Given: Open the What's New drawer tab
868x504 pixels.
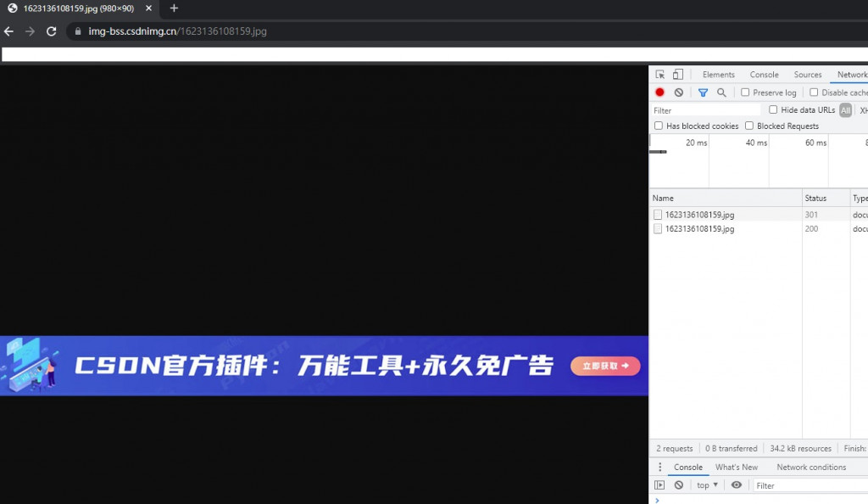Looking at the screenshot, I should pos(737,468).
